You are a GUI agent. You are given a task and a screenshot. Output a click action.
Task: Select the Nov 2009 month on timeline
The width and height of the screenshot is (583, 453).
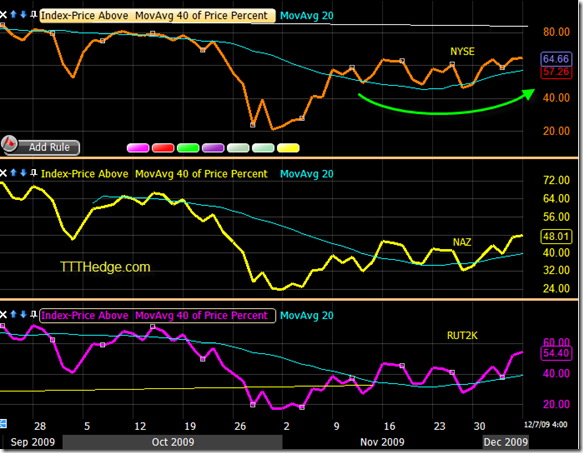[x=382, y=442]
